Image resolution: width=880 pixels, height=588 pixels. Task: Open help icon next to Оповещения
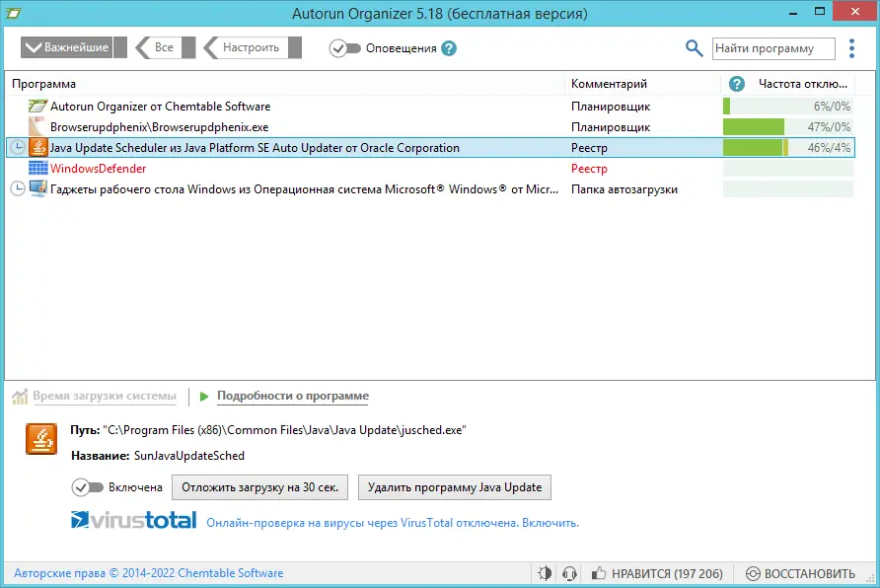[449, 48]
